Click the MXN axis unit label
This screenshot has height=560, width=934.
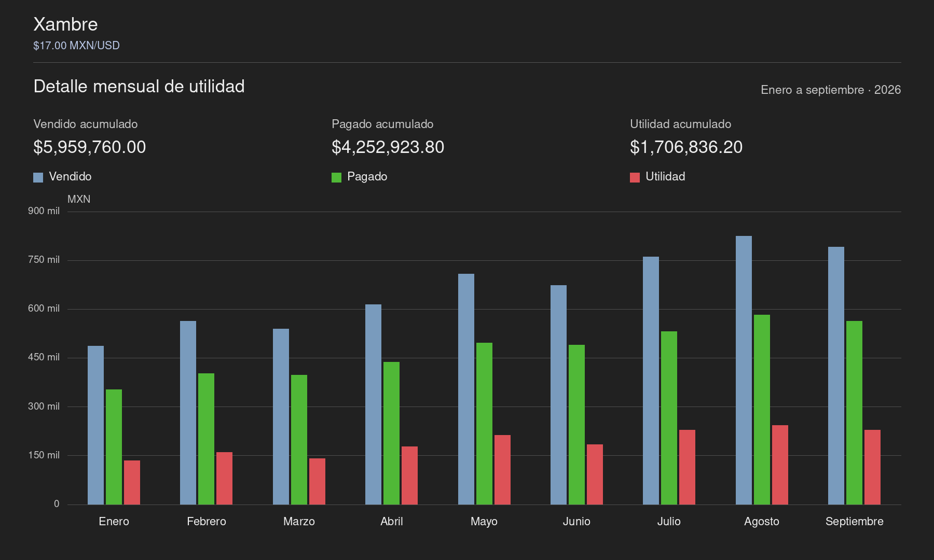[79, 199]
